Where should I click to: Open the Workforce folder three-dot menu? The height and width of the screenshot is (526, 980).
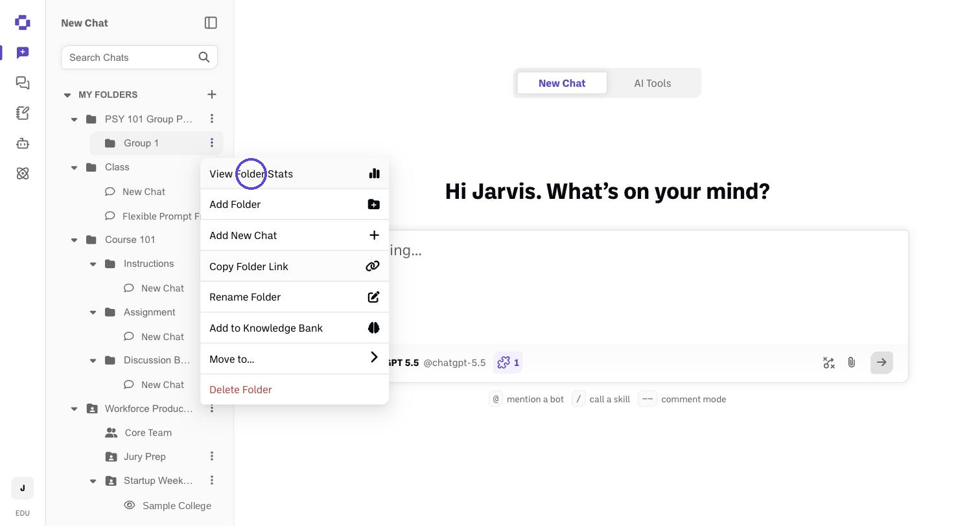point(212,409)
